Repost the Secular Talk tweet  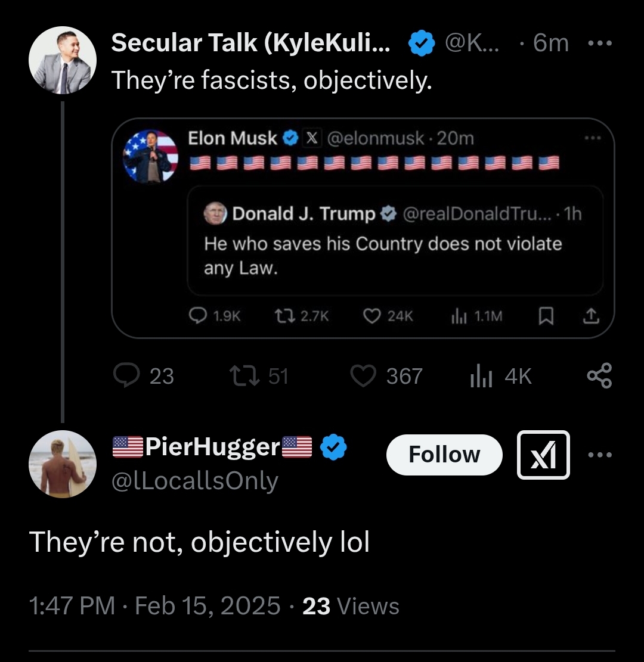259,376
